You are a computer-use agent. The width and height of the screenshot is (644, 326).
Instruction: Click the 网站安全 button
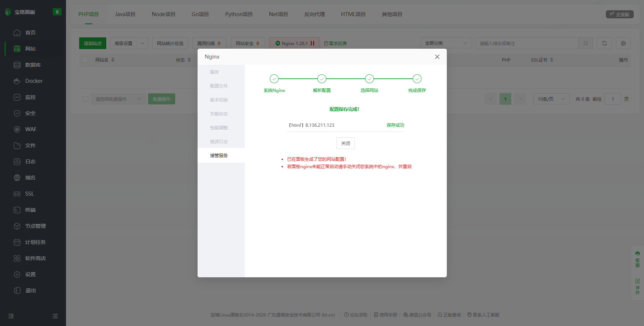point(248,43)
